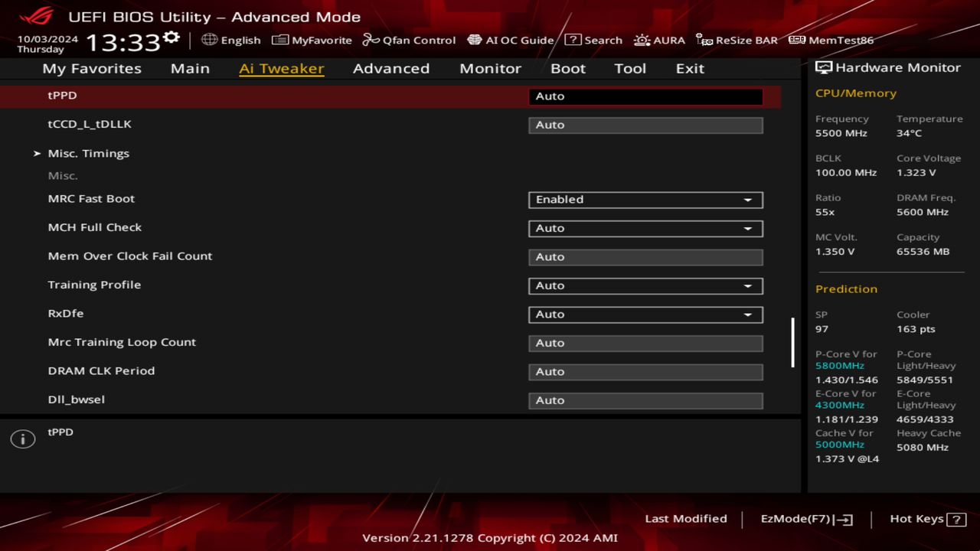Click the tPPD value field
The width and height of the screenshot is (980, 551).
click(645, 96)
